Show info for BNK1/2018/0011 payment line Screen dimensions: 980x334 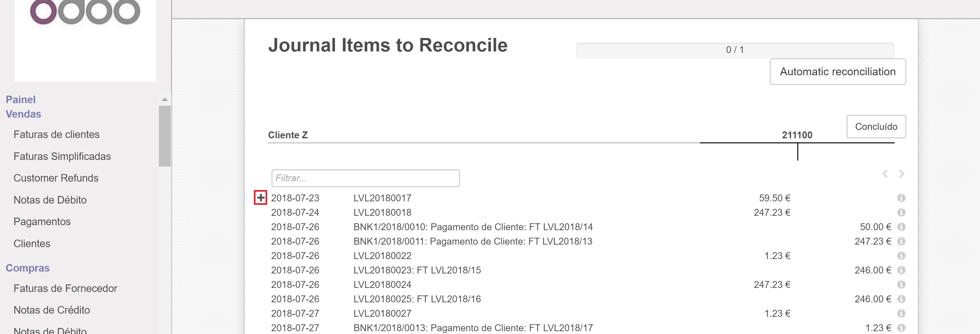(901, 241)
